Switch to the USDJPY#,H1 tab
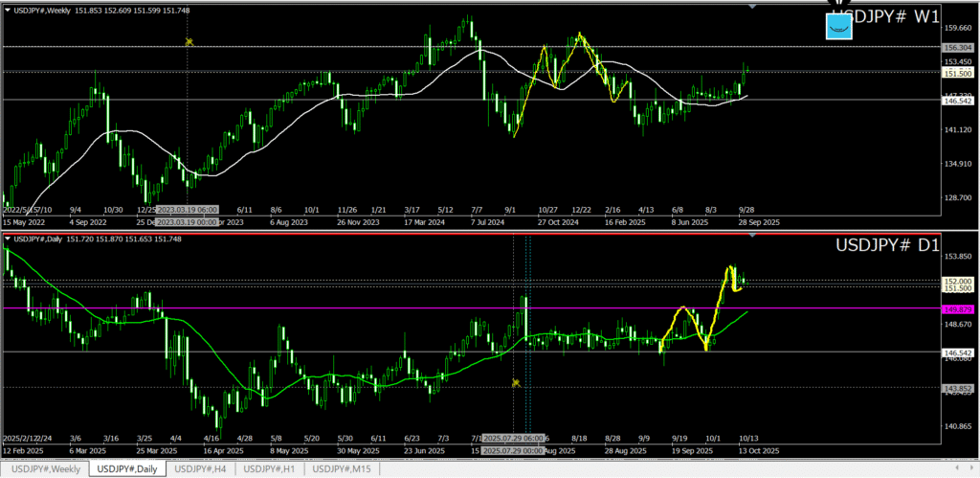The width and height of the screenshot is (980, 478). coord(272,468)
